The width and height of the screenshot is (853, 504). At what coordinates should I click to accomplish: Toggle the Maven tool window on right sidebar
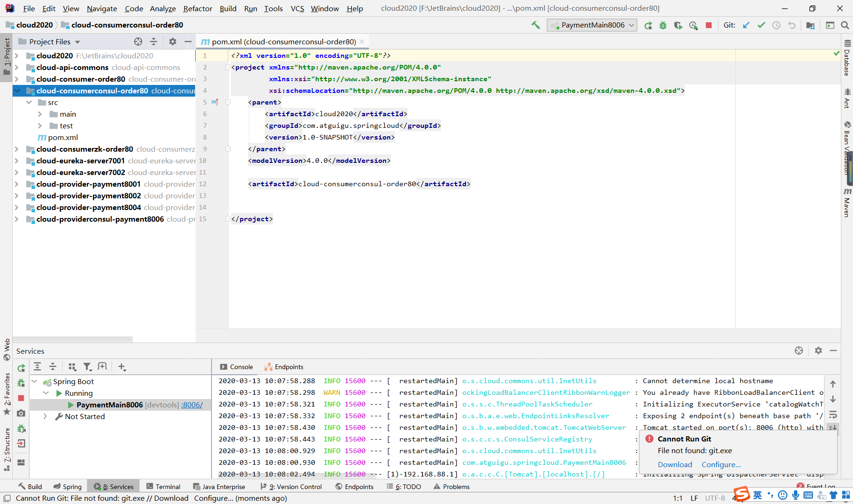(847, 203)
